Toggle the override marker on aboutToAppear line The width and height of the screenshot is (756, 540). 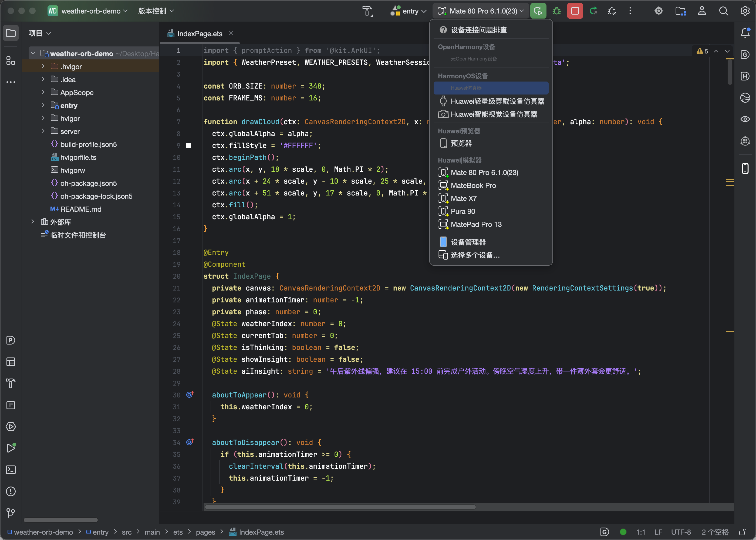click(x=190, y=395)
